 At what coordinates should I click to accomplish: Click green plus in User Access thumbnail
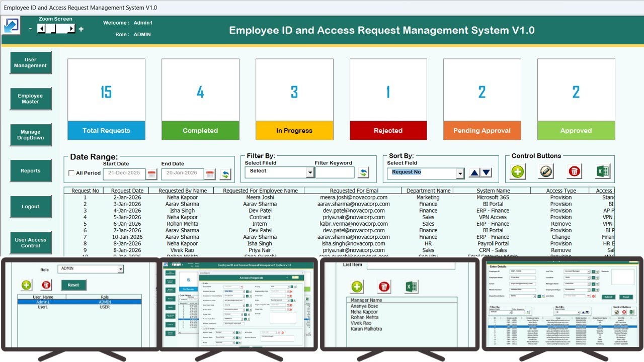click(27, 285)
